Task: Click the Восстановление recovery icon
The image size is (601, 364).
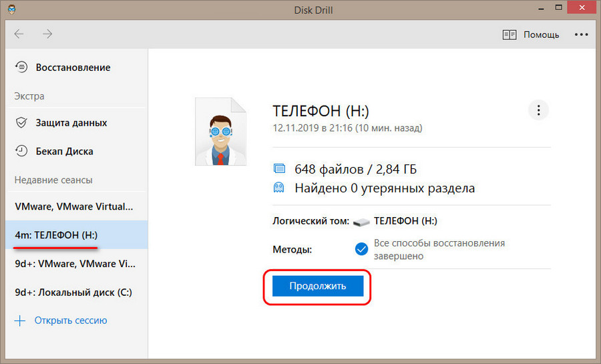Action: (21, 67)
